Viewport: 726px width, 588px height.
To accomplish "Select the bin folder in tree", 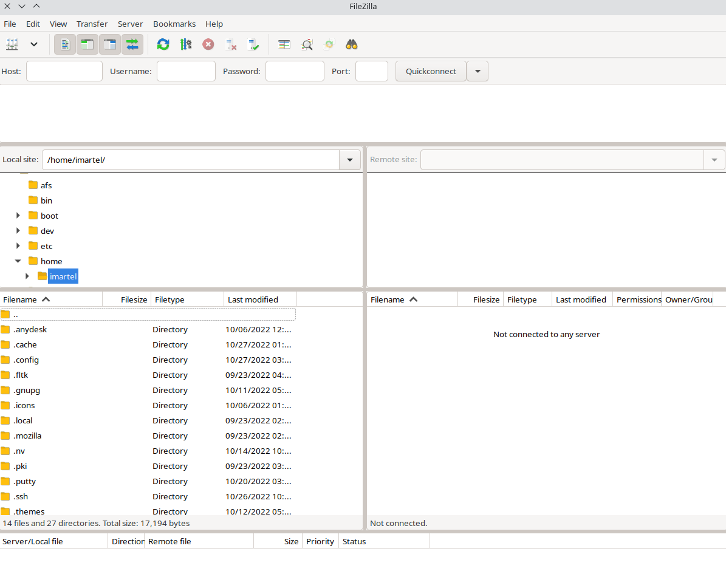I will [x=46, y=200].
